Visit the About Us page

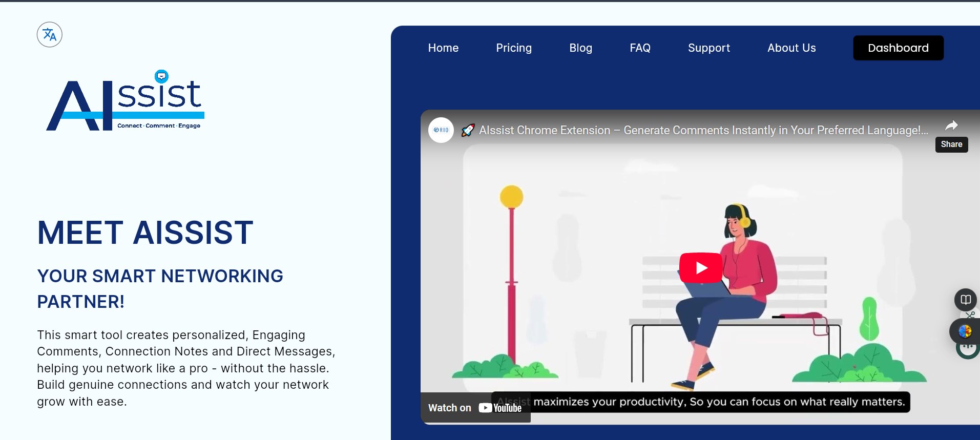[791, 48]
